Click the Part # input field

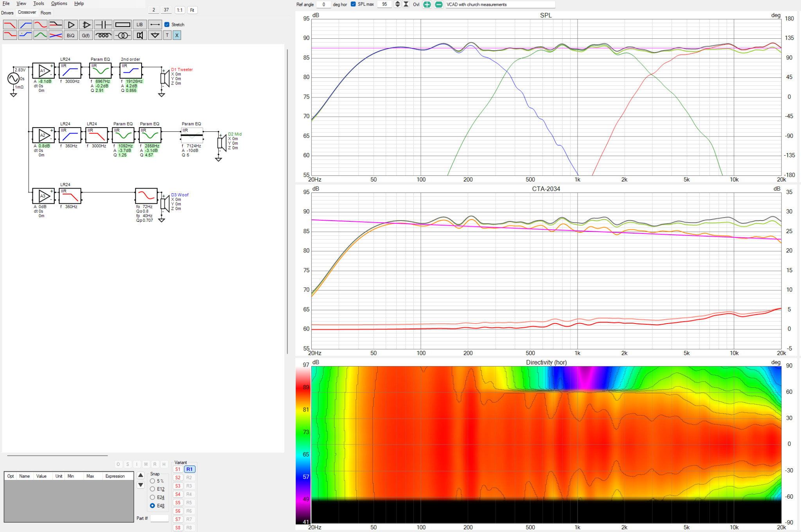click(159, 518)
